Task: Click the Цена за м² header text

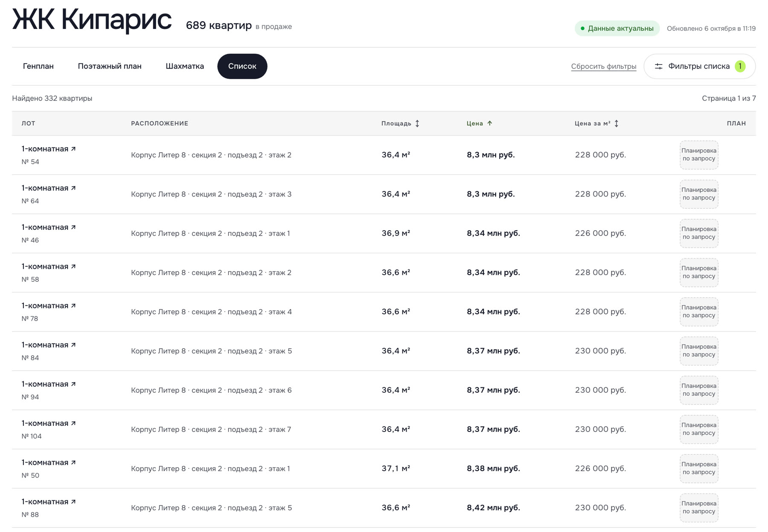Action: coord(593,123)
